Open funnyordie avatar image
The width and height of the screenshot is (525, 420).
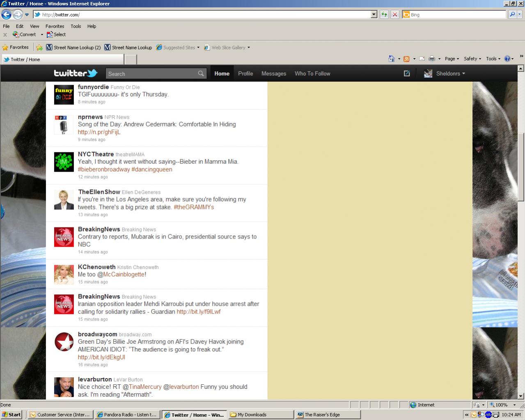click(x=64, y=95)
